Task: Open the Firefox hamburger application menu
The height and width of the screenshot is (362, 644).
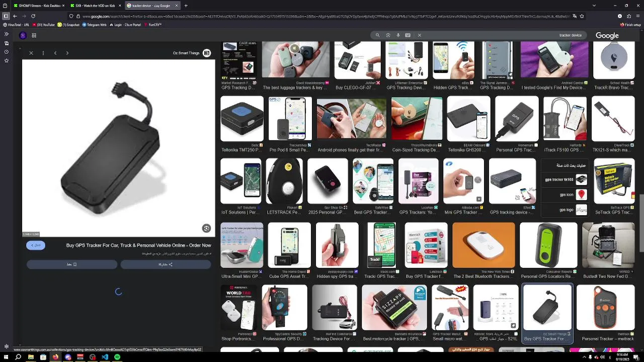Action: click(637, 16)
